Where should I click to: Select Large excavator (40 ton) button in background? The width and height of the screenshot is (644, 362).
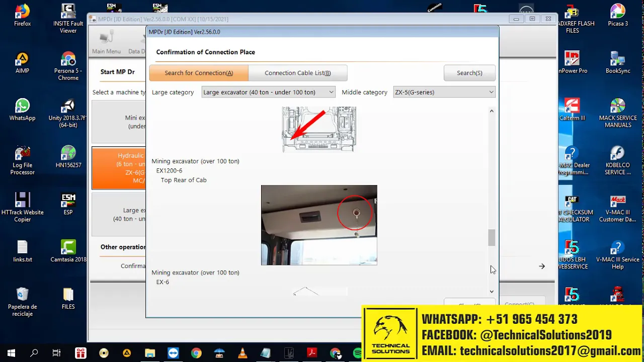click(119, 214)
